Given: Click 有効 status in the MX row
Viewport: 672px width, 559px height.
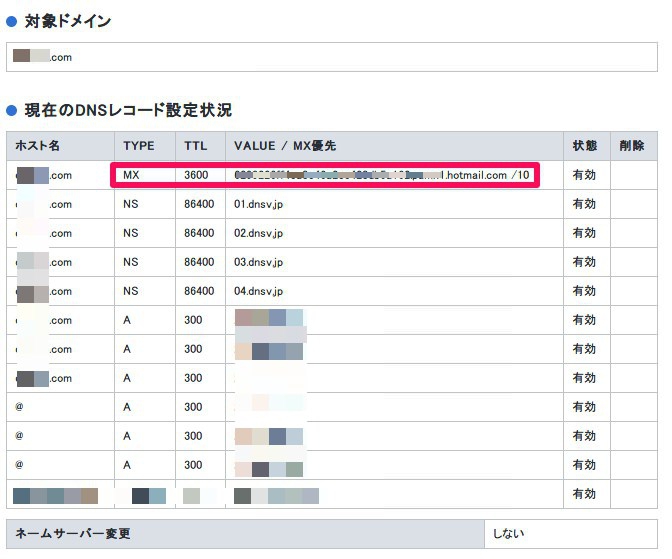Looking at the screenshot, I should 584,175.
